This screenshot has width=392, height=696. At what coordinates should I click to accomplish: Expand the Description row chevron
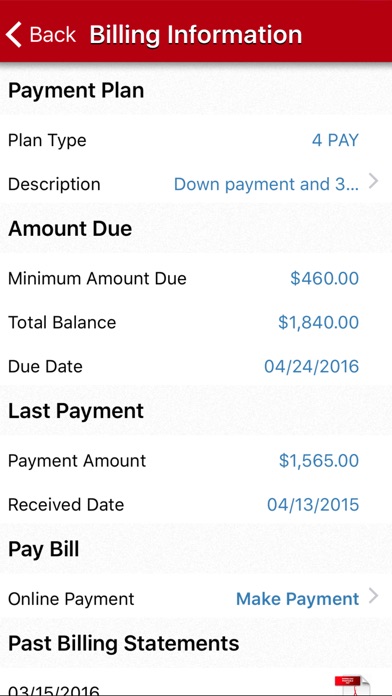pos(373,182)
